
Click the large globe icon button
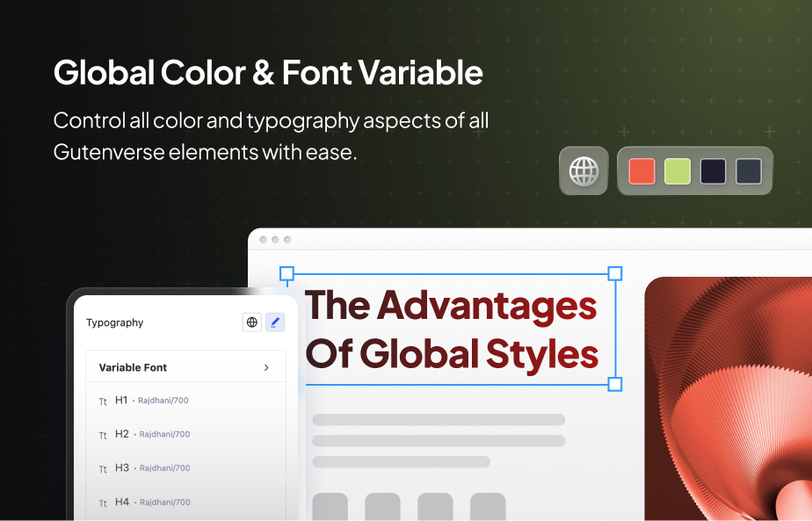(x=584, y=171)
